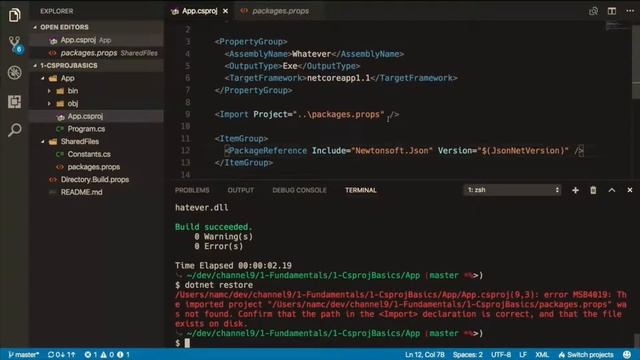
Task: Select the Terminal panel tab
Action: pyautogui.click(x=361, y=190)
